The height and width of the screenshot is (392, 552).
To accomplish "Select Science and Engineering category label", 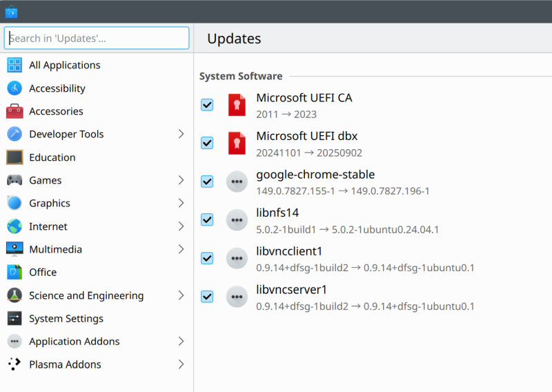I will point(86,295).
